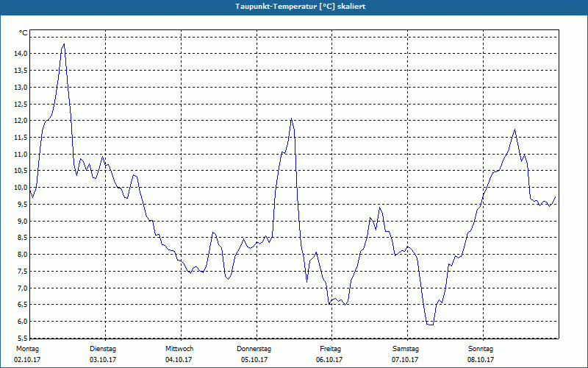Click the 9,5 y-axis value
588x368 pixels.
(x=22, y=205)
